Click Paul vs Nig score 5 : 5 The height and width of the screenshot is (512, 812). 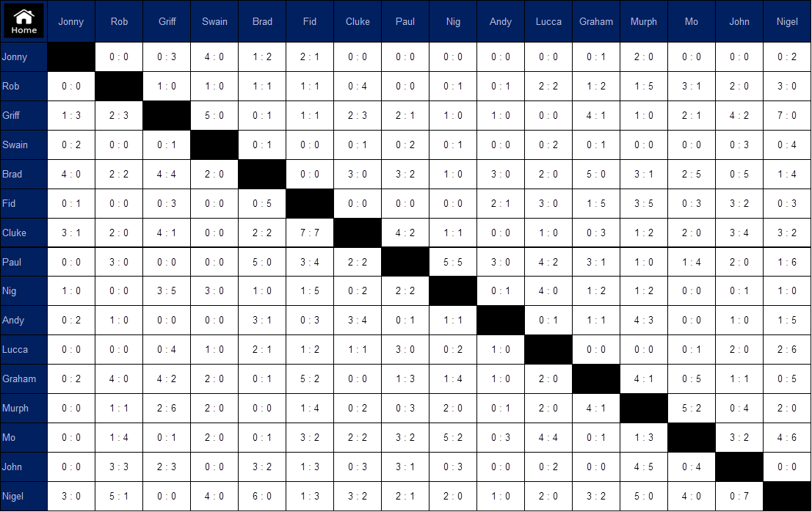(x=453, y=262)
